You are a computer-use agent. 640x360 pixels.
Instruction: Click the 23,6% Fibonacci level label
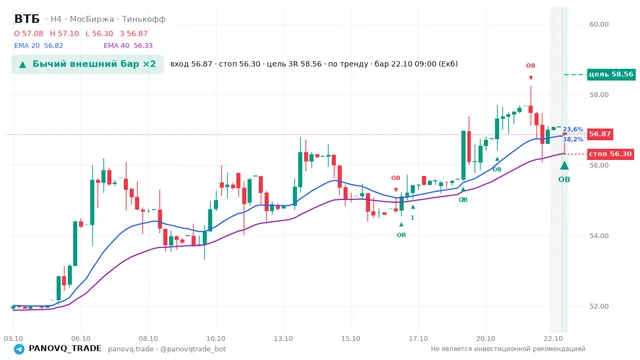point(573,129)
